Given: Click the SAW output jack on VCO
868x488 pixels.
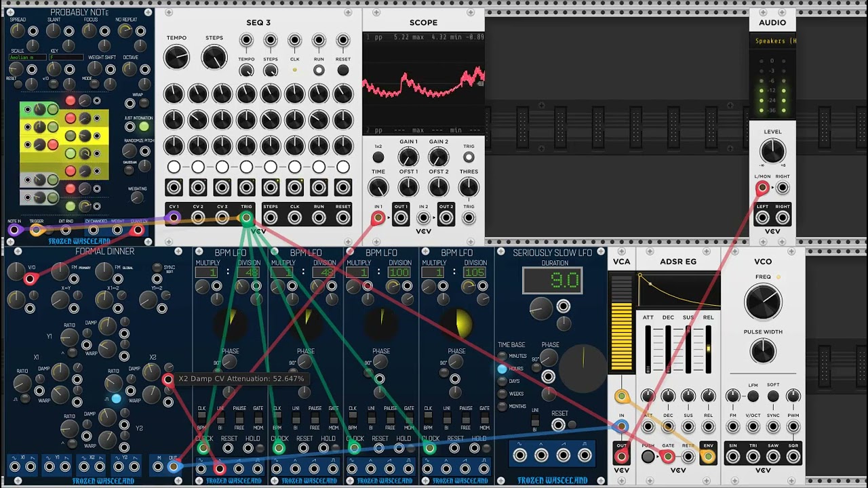Looking at the screenshot, I should pyautogui.click(x=773, y=456).
